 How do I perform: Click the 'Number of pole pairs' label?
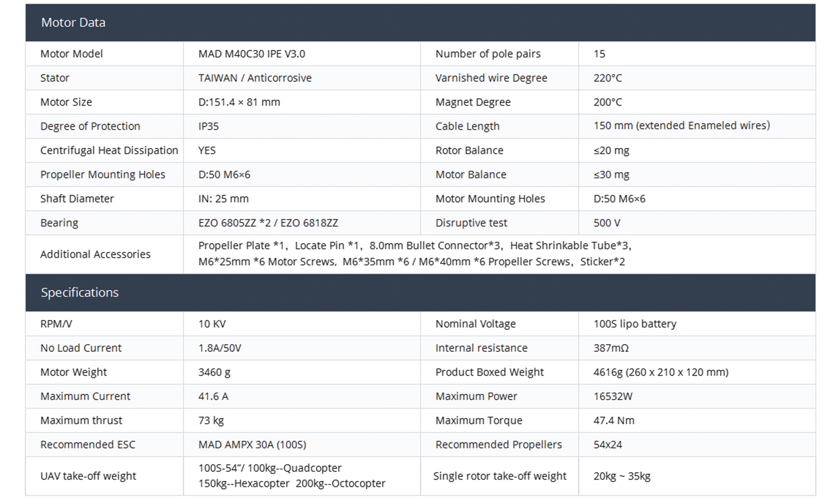(488, 54)
